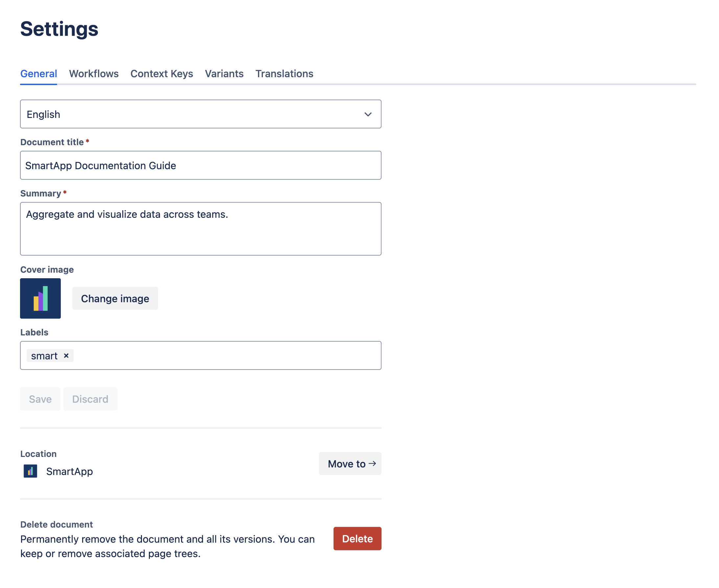Viewport: 719px width, 588px height.
Task: Open the language dropdown showing English
Action: tap(200, 114)
